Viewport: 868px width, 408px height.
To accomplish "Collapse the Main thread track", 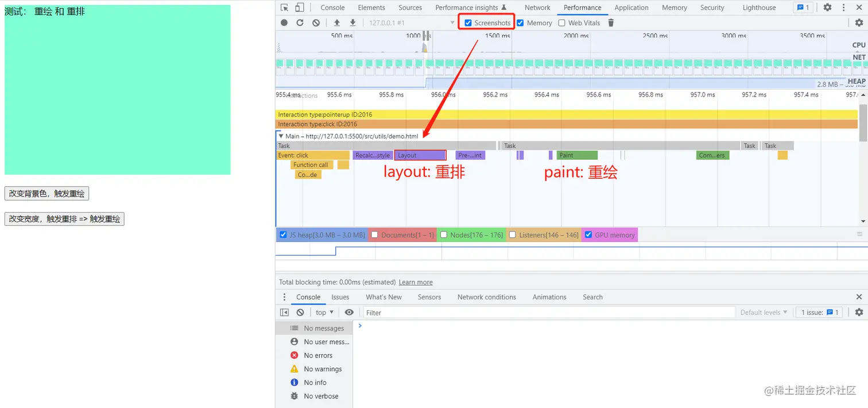I will click(x=281, y=136).
